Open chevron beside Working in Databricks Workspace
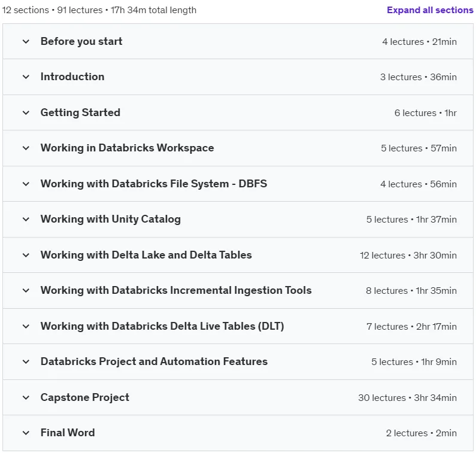The width and height of the screenshot is (476, 453). pyautogui.click(x=26, y=148)
